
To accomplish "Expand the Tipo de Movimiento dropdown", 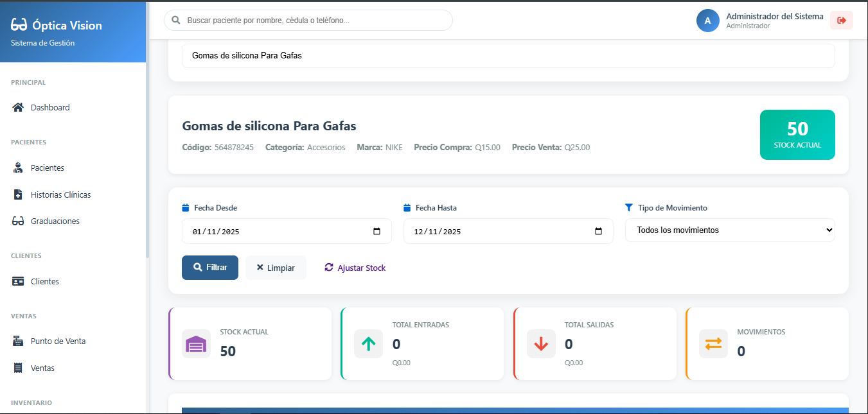I will tap(729, 230).
